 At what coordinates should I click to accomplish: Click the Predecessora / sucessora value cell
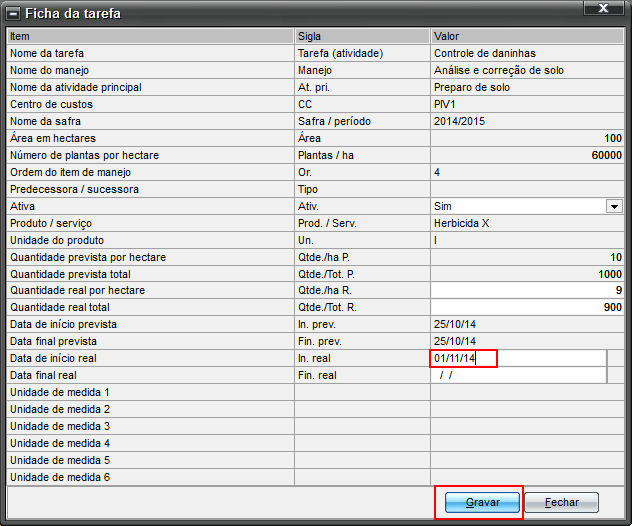click(x=526, y=189)
